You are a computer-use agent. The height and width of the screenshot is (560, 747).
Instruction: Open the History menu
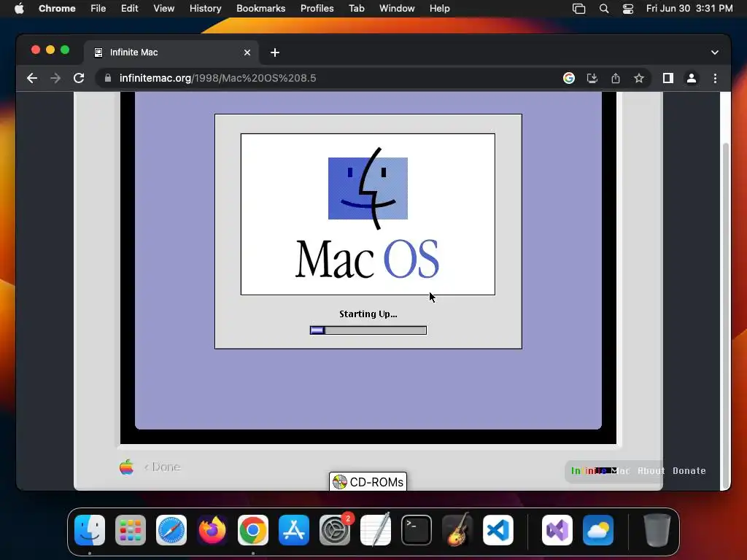(205, 9)
